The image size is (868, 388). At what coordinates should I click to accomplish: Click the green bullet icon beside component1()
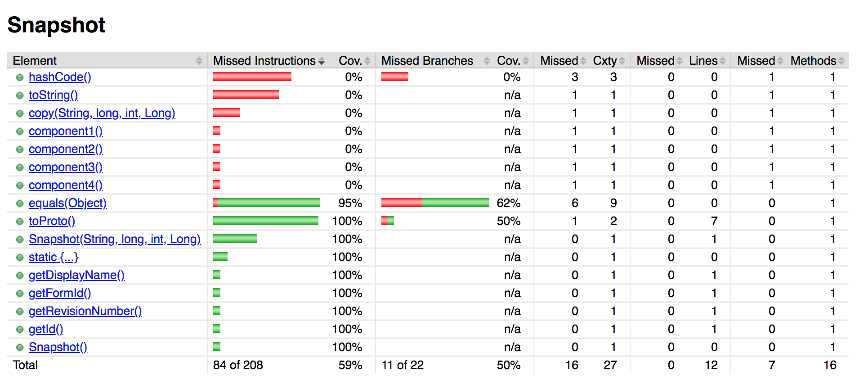(19, 131)
